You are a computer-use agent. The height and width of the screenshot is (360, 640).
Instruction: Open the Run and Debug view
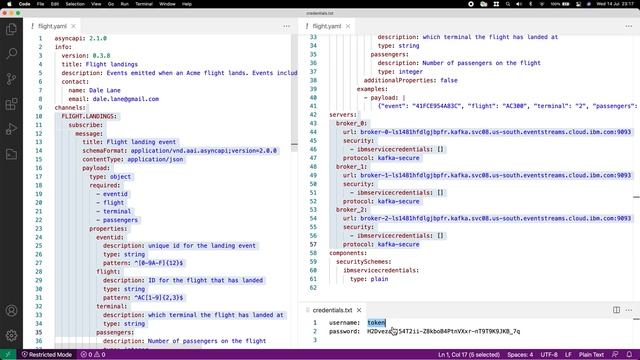click(11, 129)
